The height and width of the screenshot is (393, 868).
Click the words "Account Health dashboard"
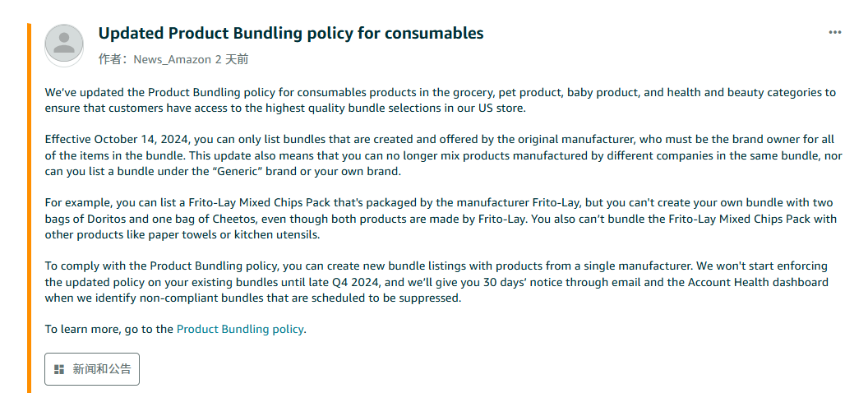[x=758, y=282]
